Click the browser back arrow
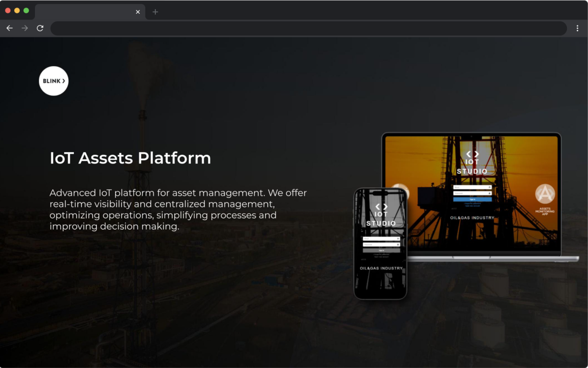The height and width of the screenshot is (368, 588). (x=9, y=28)
